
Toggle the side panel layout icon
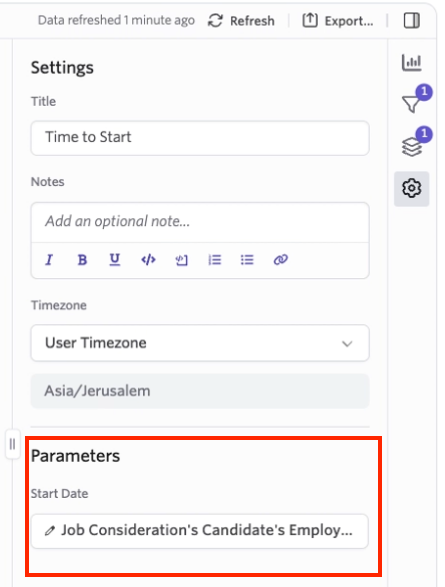[x=411, y=21]
